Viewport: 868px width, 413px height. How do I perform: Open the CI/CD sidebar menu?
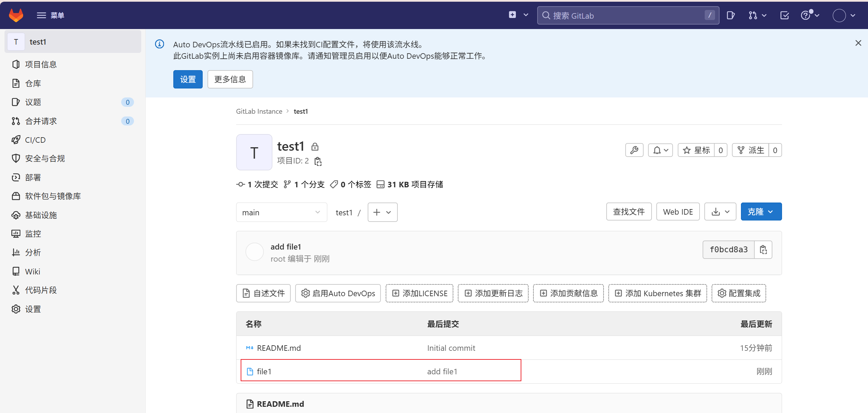[x=35, y=140]
